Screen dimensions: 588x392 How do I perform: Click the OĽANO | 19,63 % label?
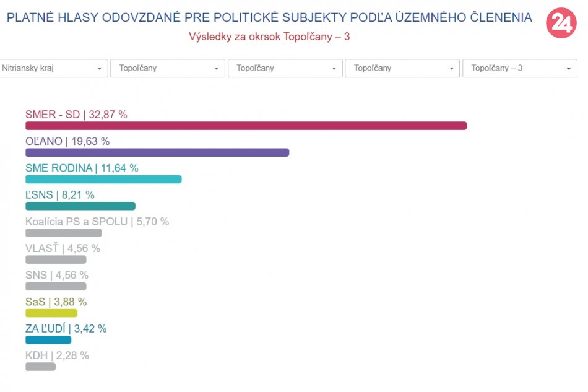67,141
